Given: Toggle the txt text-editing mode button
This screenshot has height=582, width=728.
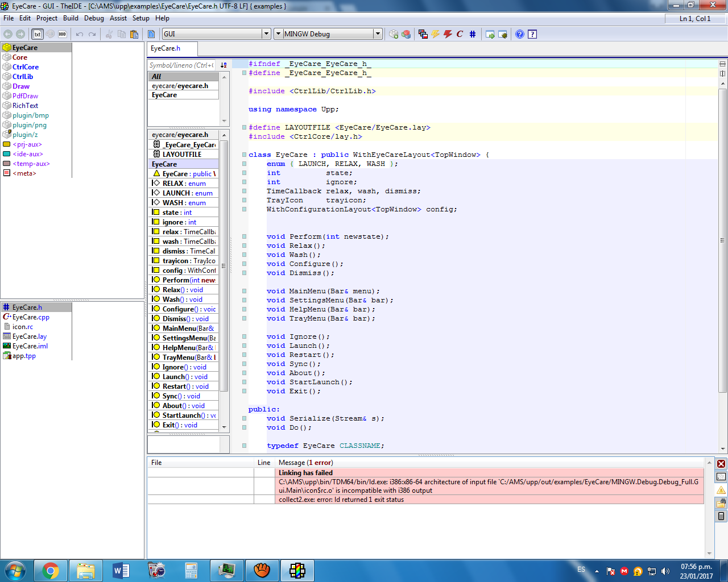Looking at the screenshot, I should (38, 34).
